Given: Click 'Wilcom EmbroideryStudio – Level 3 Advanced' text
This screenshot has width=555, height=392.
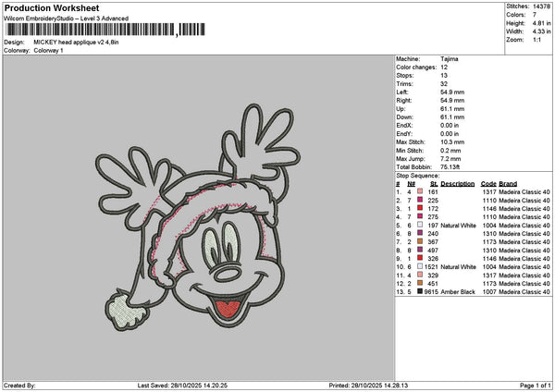Looking at the screenshot, I should coord(67,18).
